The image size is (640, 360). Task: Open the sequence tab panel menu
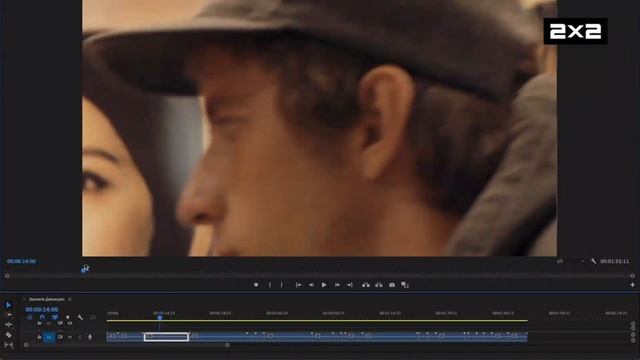point(70,299)
